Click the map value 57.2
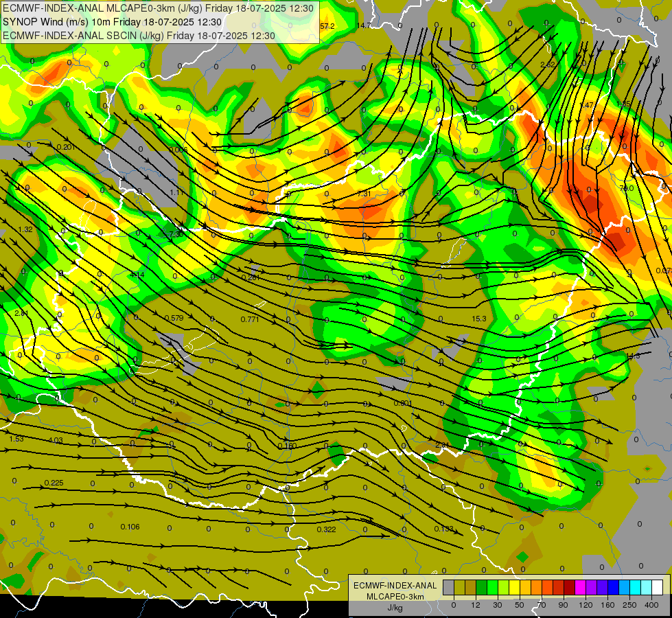Viewport: 672px width, 618px height. pyautogui.click(x=327, y=26)
